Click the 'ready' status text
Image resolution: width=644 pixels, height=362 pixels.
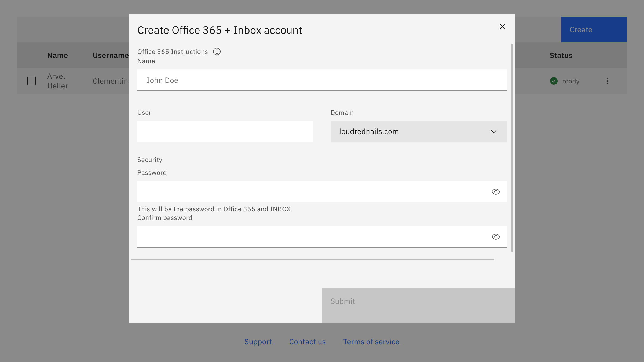(571, 81)
